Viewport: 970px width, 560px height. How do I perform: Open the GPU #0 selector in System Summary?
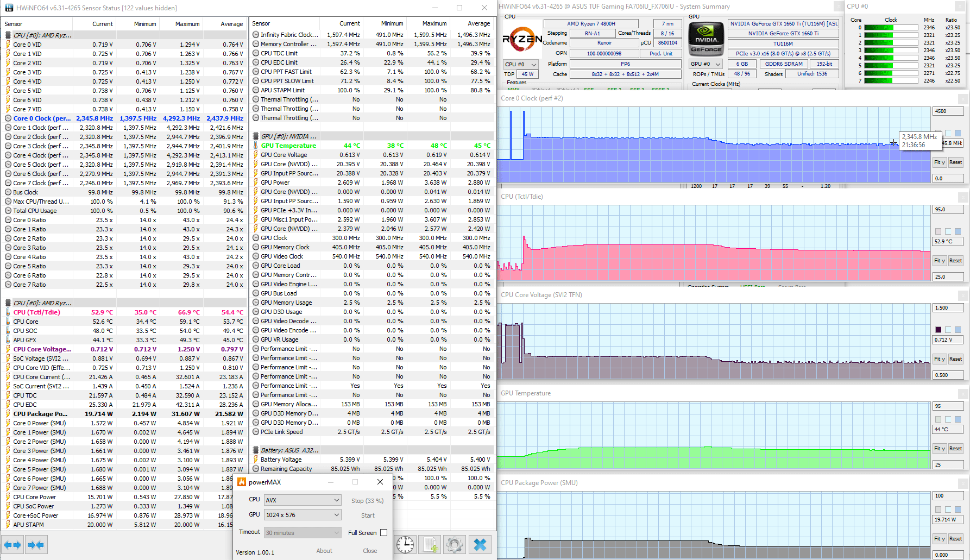(x=706, y=64)
